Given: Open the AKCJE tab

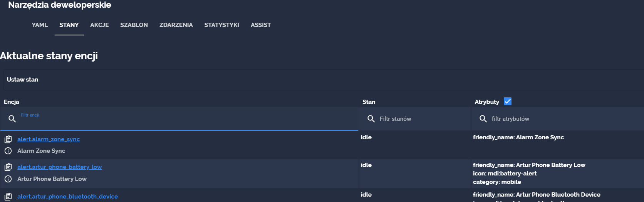Looking at the screenshot, I should 99,25.
